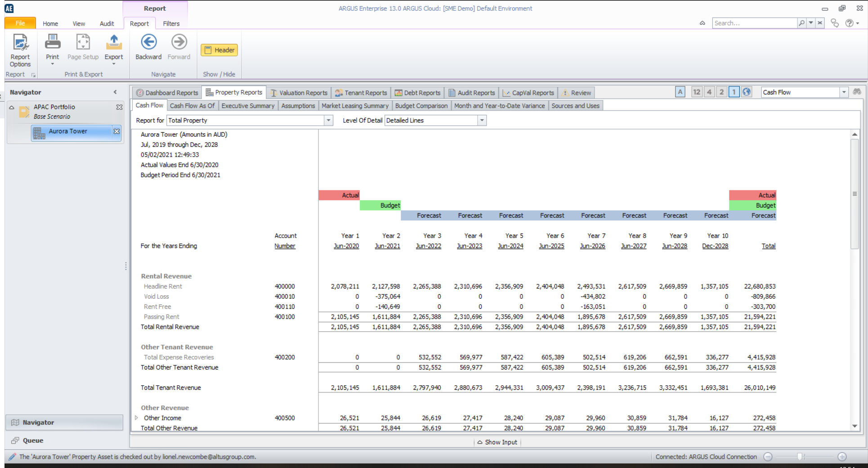Switch to the Valuation Reports tab

point(299,93)
